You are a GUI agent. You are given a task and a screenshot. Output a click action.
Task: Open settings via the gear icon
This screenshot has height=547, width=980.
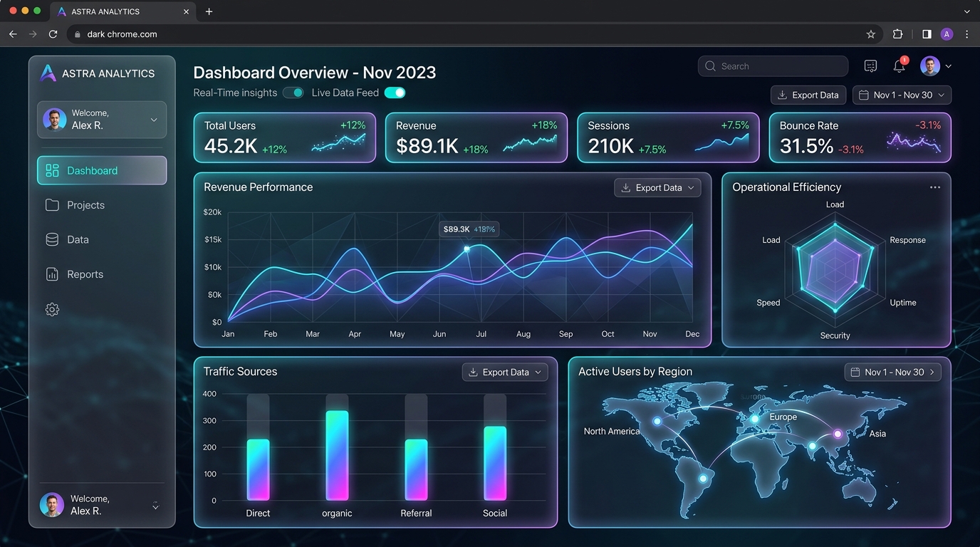[x=52, y=309]
